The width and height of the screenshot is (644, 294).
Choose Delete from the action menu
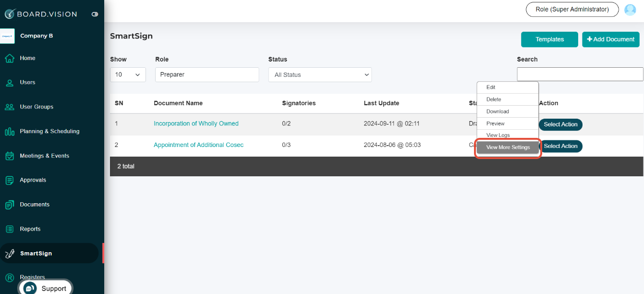[508, 99]
